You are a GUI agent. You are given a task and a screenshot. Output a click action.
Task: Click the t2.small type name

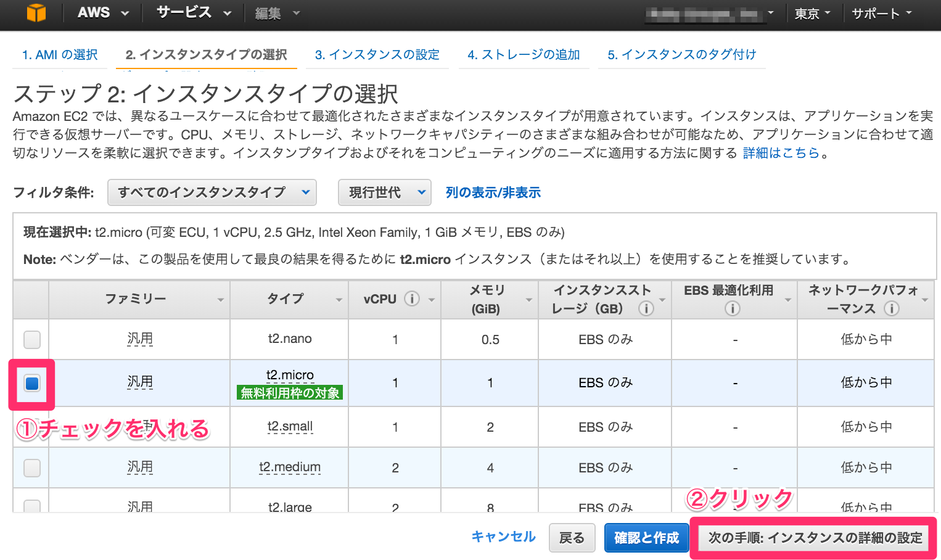(x=290, y=426)
